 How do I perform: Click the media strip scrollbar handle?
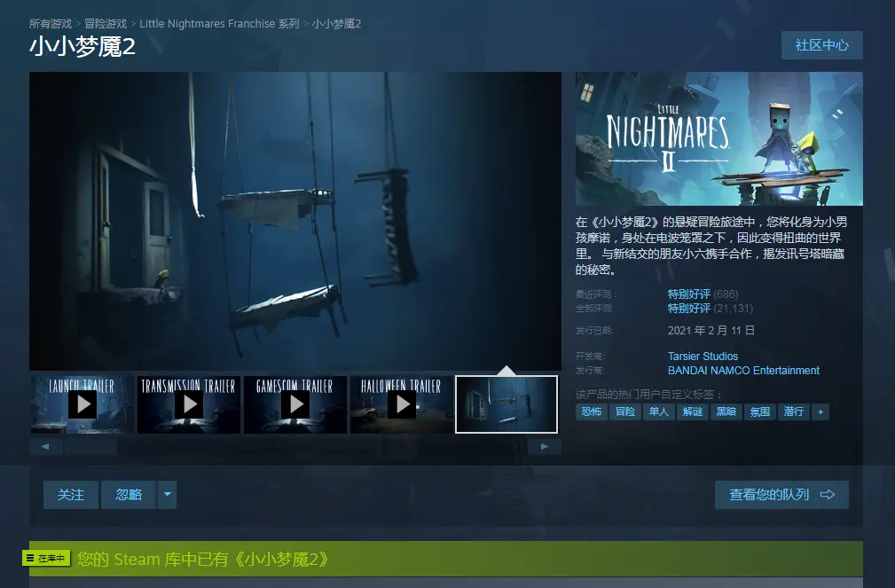(x=90, y=446)
